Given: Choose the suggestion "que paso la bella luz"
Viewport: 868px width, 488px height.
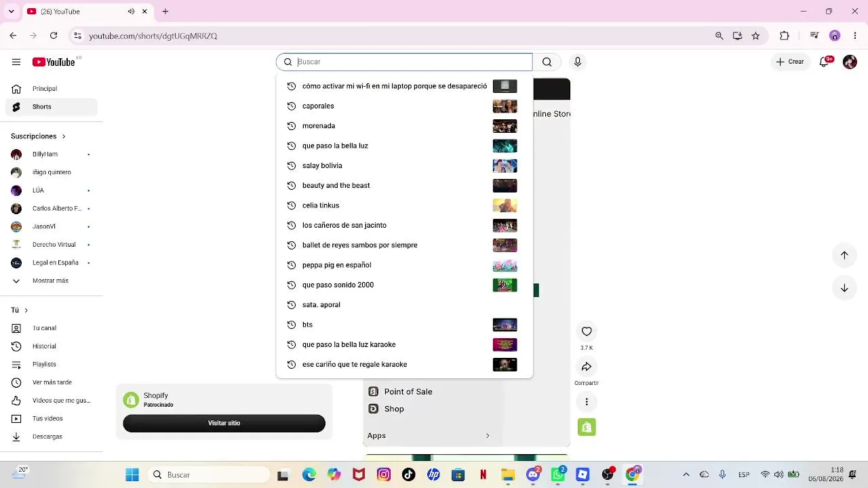Looking at the screenshot, I should click(405, 146).
